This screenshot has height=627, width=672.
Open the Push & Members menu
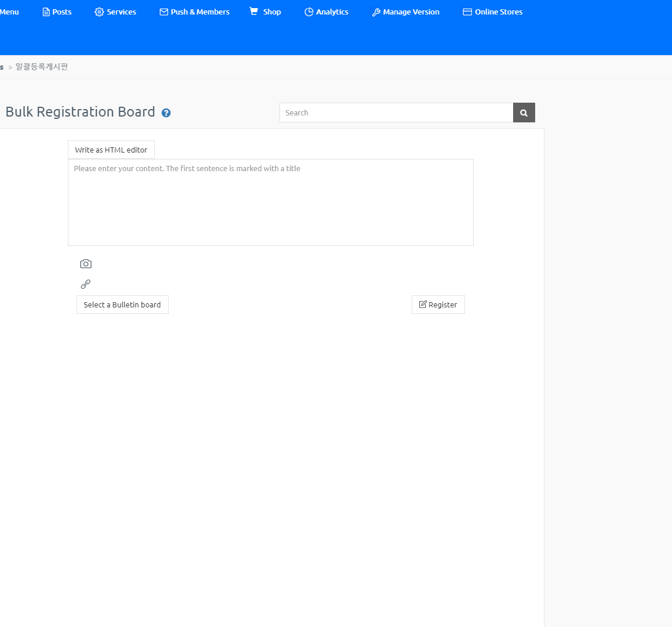[x=194, y=12]
